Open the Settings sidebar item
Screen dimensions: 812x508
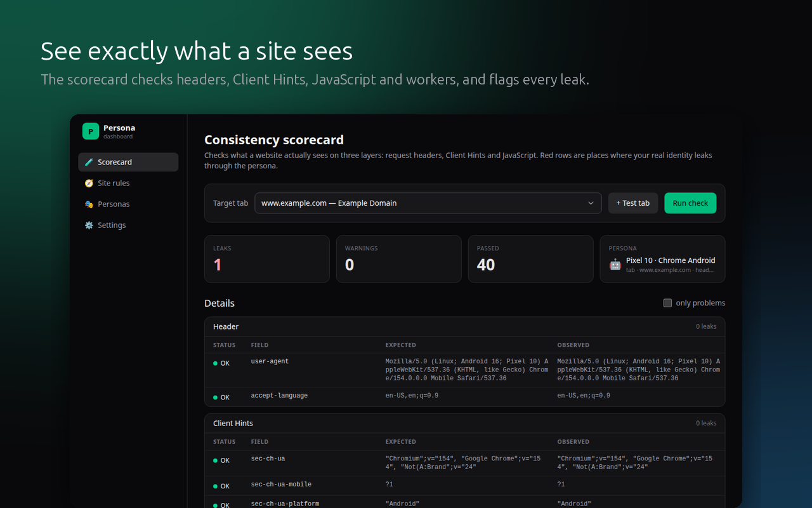tap(128, 225)
